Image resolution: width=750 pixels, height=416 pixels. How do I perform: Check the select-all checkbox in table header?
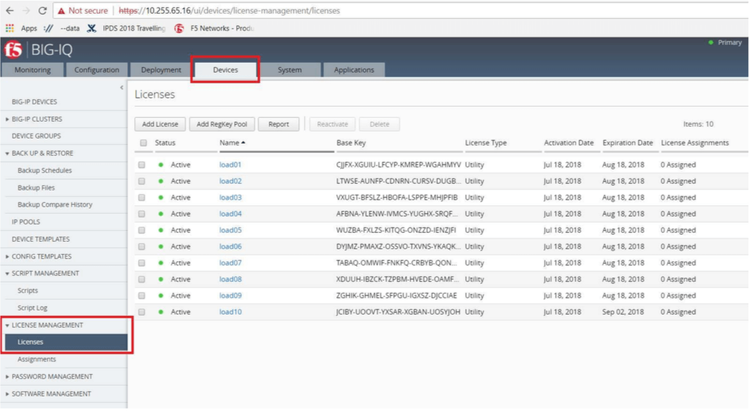coord(142,144)
